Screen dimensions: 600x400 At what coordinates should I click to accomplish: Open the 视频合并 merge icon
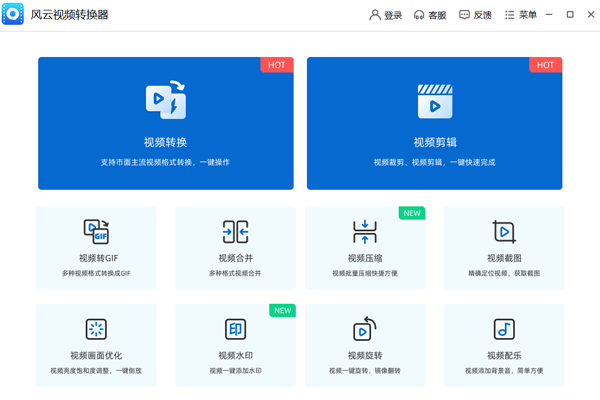[x=235, y=232]
